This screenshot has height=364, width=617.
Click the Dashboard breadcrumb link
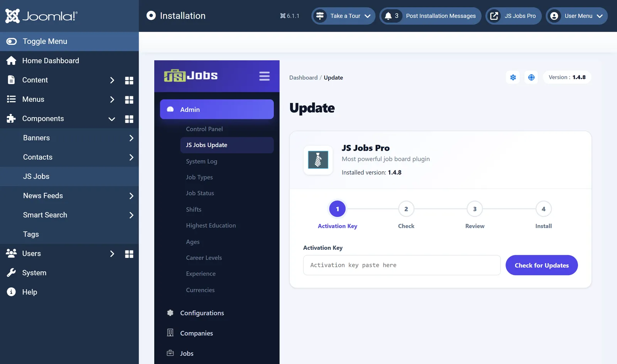(303, 78)
